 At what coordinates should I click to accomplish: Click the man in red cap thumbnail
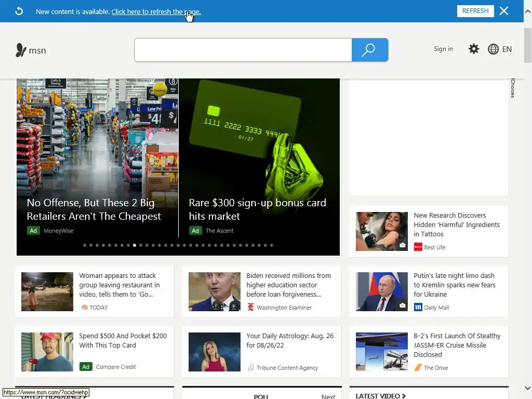coord(47,352)
